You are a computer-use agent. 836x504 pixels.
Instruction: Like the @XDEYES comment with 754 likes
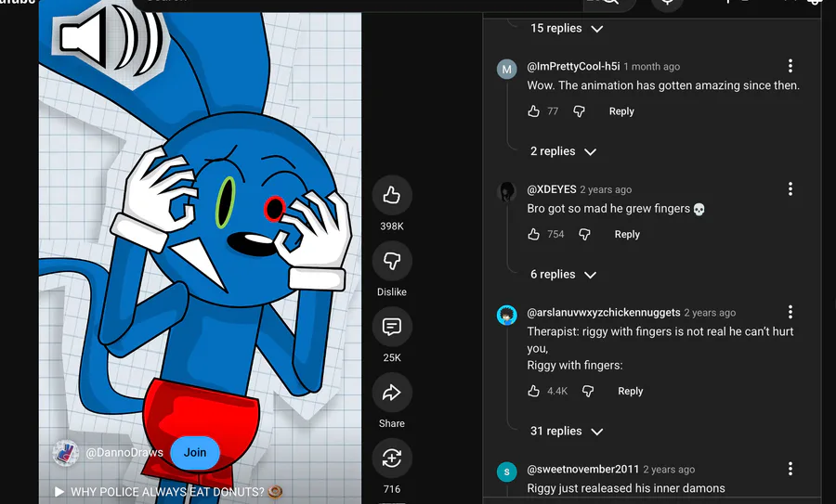pos(534,235)
